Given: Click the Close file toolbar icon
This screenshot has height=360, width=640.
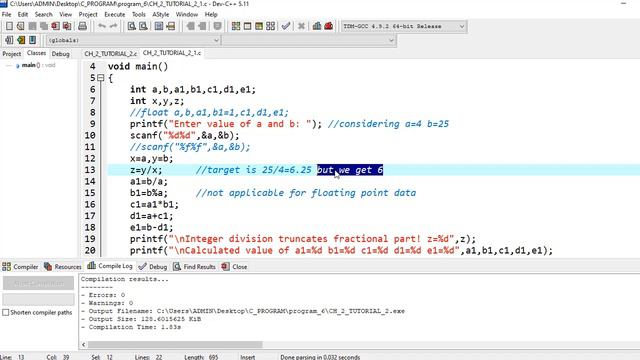Looking at the screenshot, I should click(x=55, y=27).
